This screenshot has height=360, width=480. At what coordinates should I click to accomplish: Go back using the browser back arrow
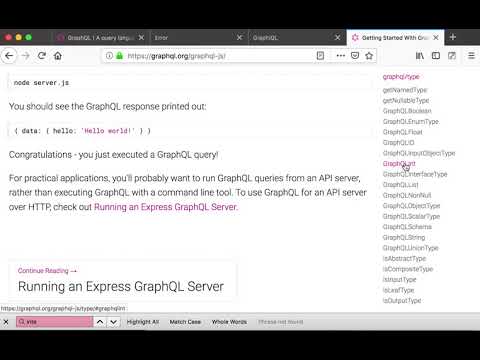tap(9, 56)
